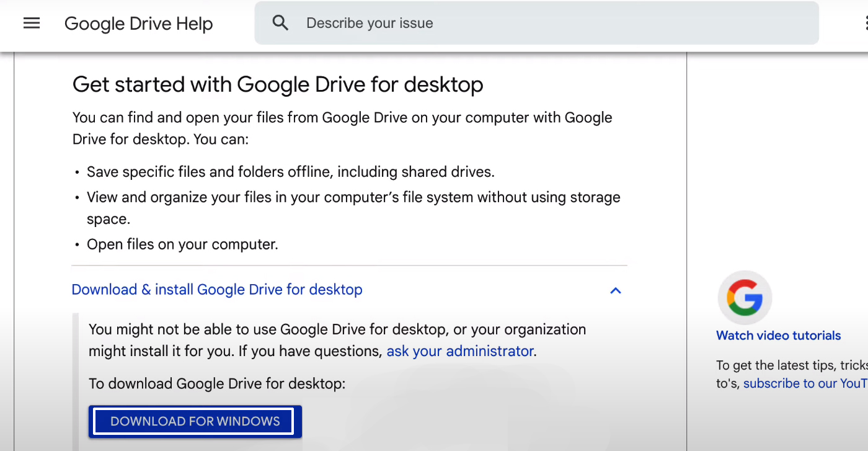This screenshot has width=868, height=451.
Task: Click the search magnifier icon
Action: (281, 23)
